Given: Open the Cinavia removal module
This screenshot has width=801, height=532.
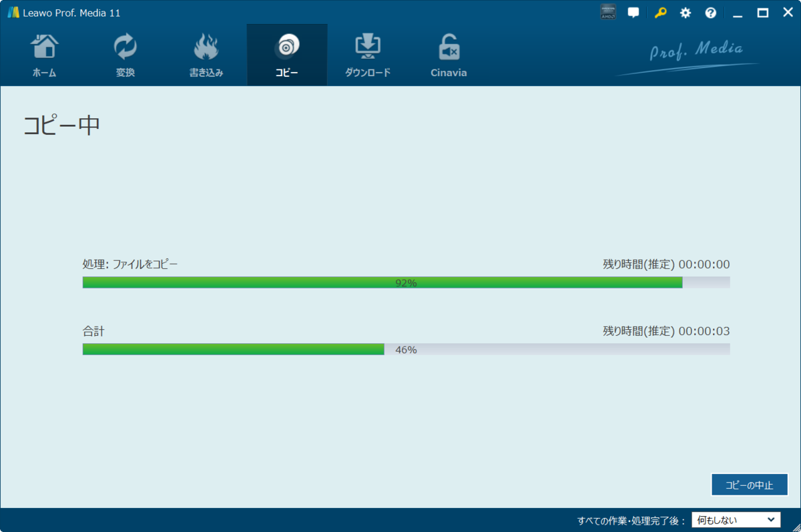Looking at the screenshot, I should [449, 56].
